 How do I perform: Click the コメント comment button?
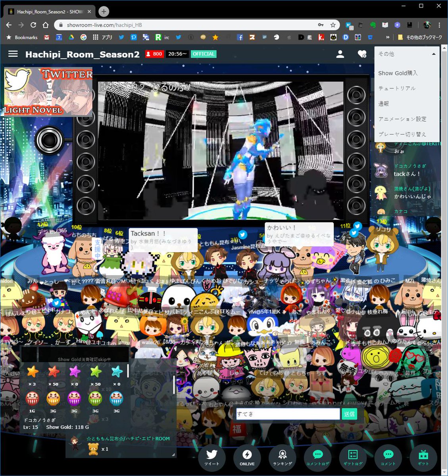388,457
